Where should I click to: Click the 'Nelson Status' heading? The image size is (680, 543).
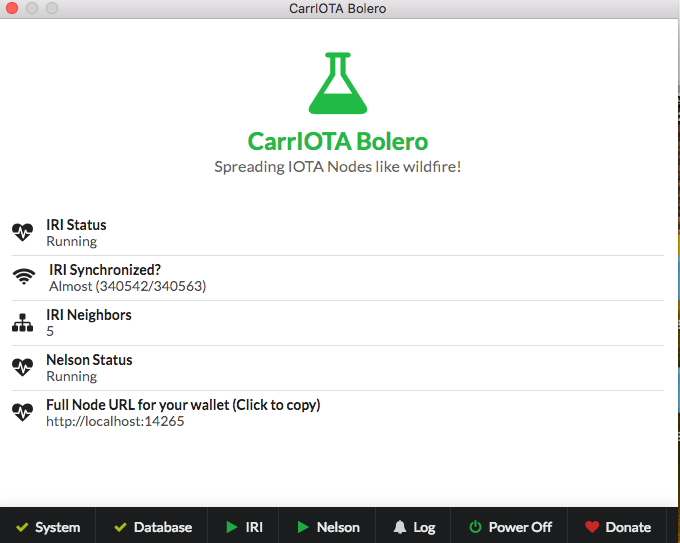point(89,360)
